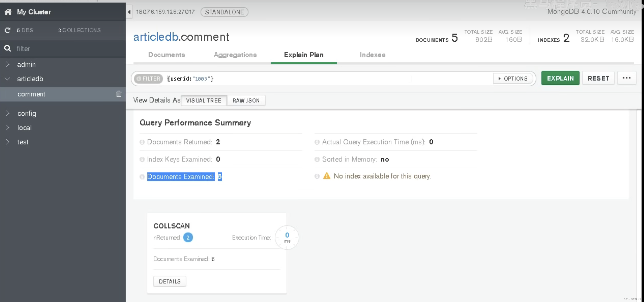Switch view to VISUAL TREE
Screen dimensions: 644x302
tap(203, 100)
